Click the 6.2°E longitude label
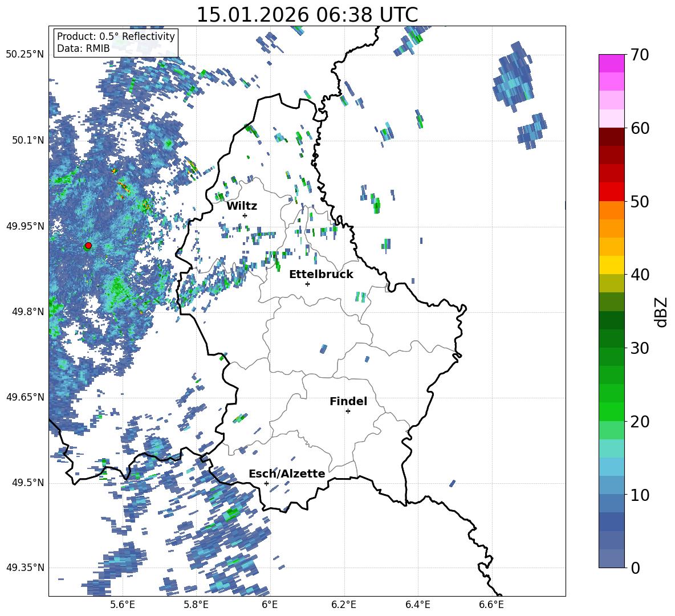Screen dimensions: 675x616 [344, 605]
